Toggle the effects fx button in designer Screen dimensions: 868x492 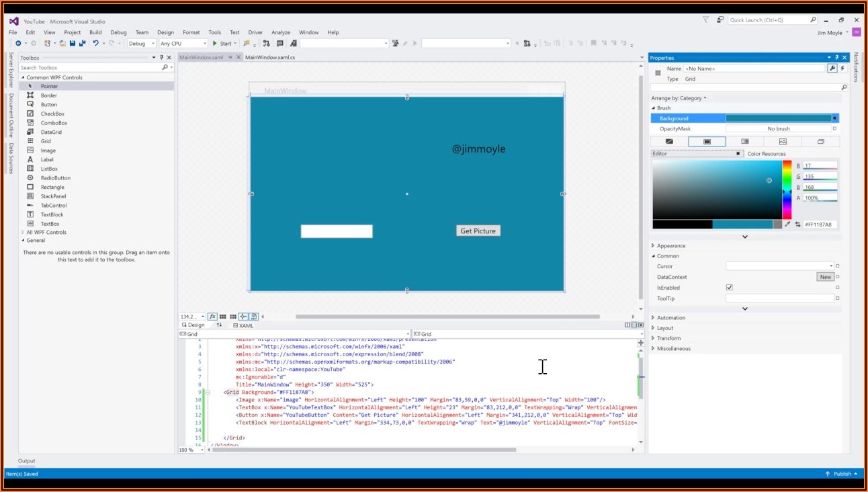coord(212,317)
